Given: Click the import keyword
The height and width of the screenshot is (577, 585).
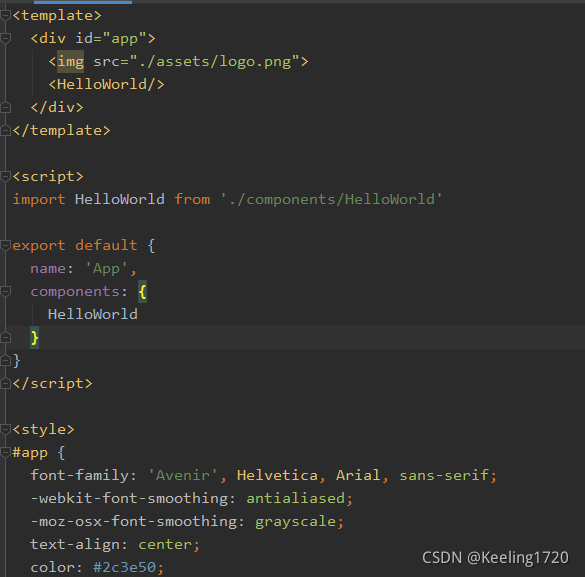Looking at the screenshot, I should tap(39, 199).
